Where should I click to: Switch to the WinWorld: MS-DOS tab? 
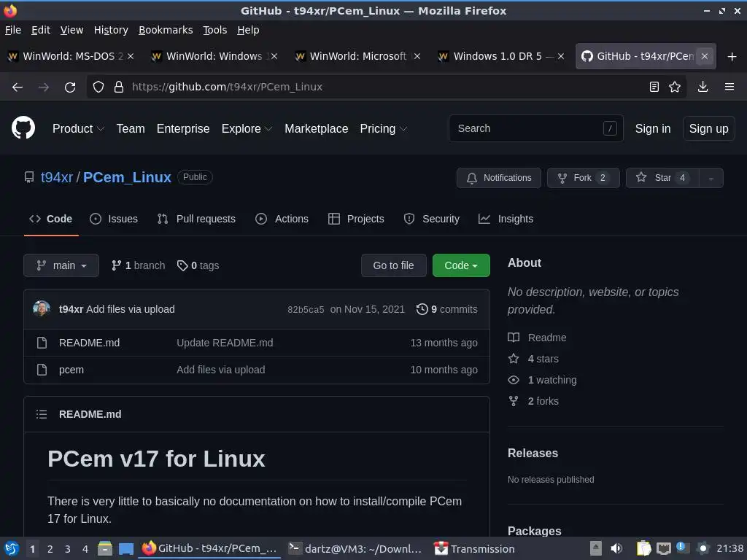click(x=71, y=56)
